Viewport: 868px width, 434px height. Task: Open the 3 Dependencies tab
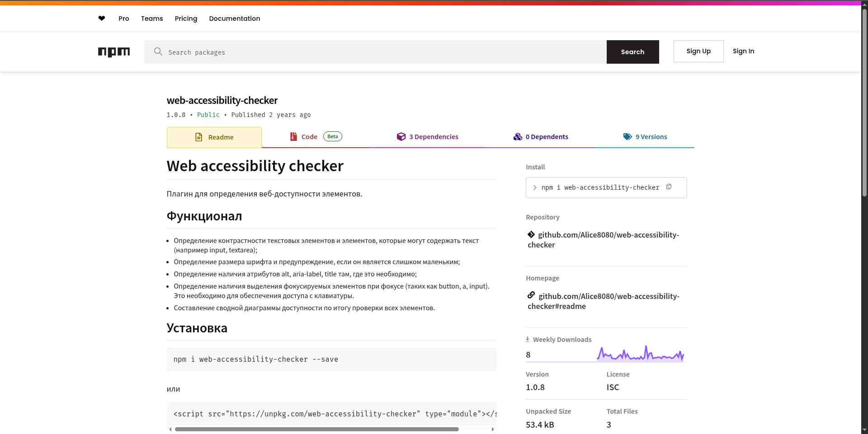[x=428, y=137]
